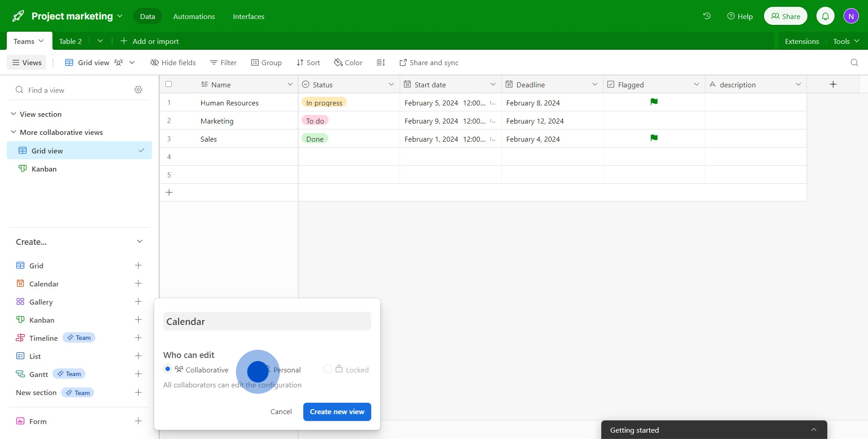Open the Table 2 tab
Image resolution: width=868 pixels, height=439 pixels.
point(71,41)
